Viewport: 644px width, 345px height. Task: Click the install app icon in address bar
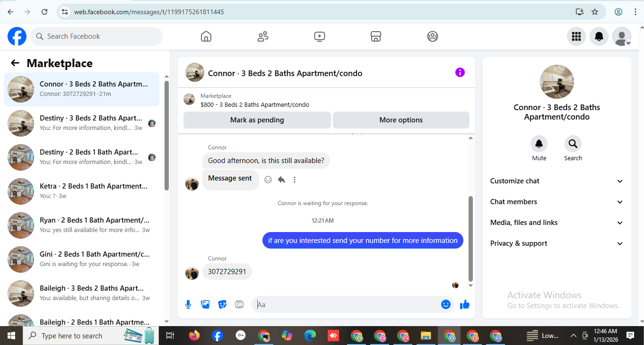tap(579, 12)
